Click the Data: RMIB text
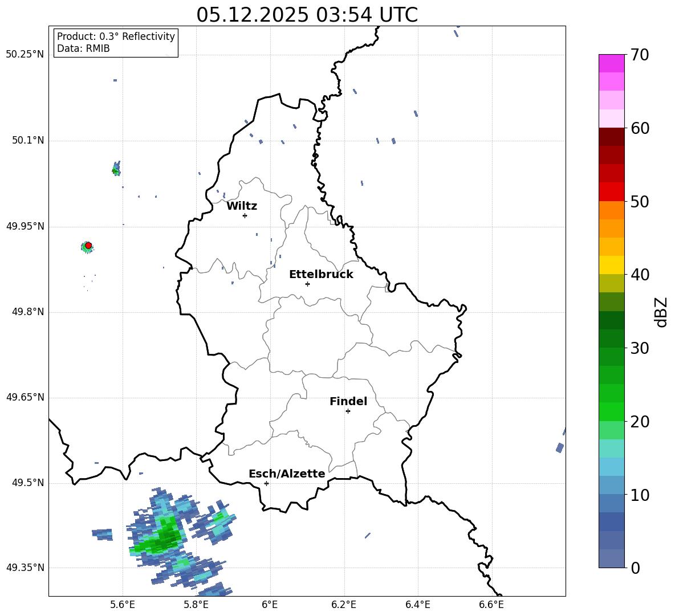The image size is (675, 616). click(83, 48)
